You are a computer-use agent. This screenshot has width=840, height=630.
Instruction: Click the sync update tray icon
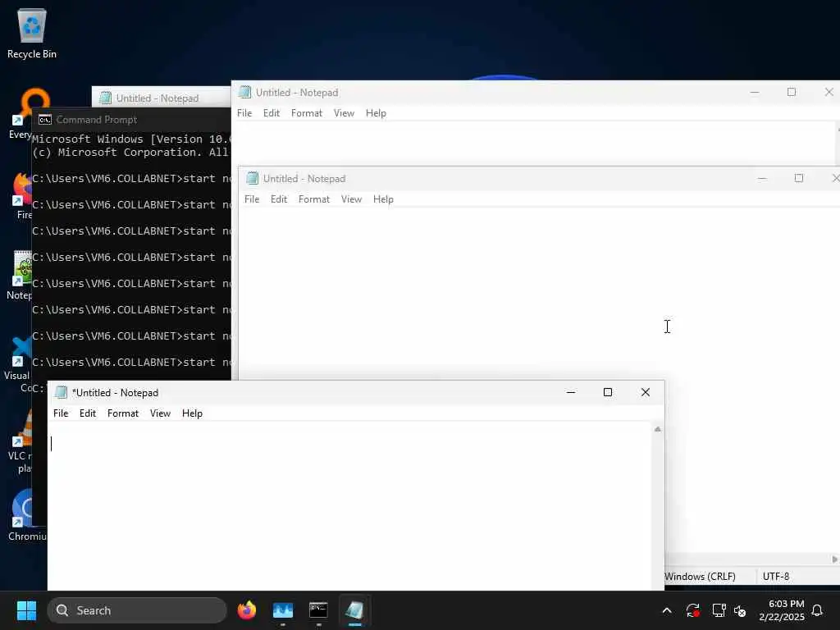click(x=692, y=610)
